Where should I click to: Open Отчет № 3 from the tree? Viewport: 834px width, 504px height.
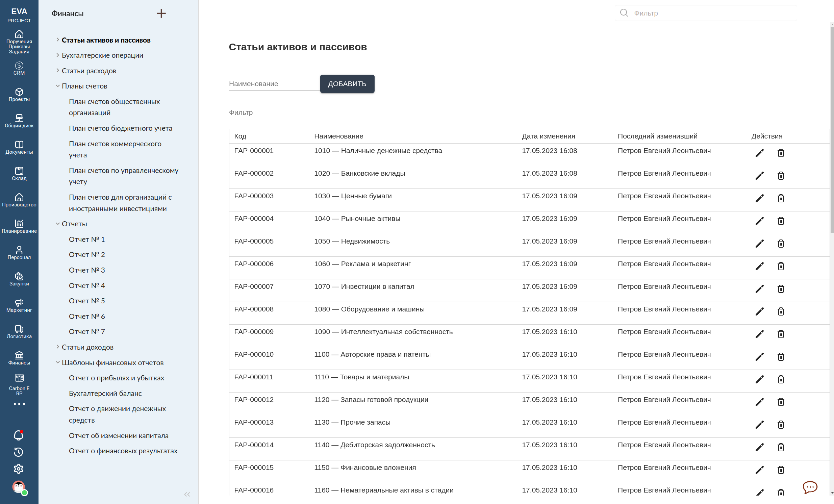point(87,270)
